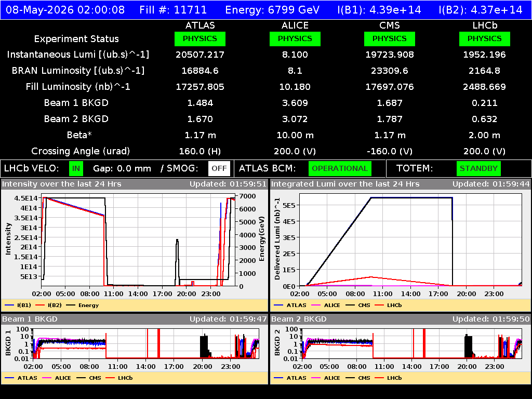Select ALICE instantaneous lumi value 8.100
Viewport: 532px width, 399px height.
click(295, 55)
